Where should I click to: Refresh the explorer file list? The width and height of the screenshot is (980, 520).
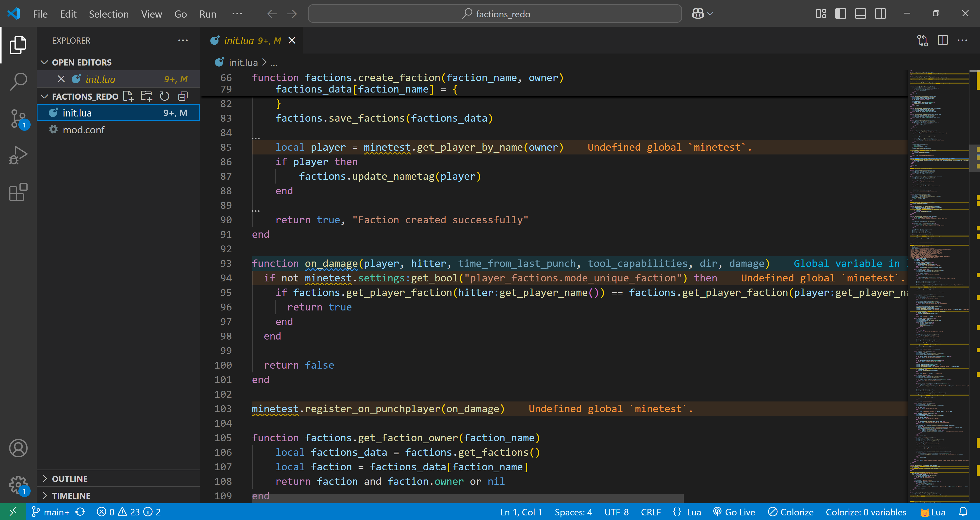pyautogui.click(x=164, y=96)
